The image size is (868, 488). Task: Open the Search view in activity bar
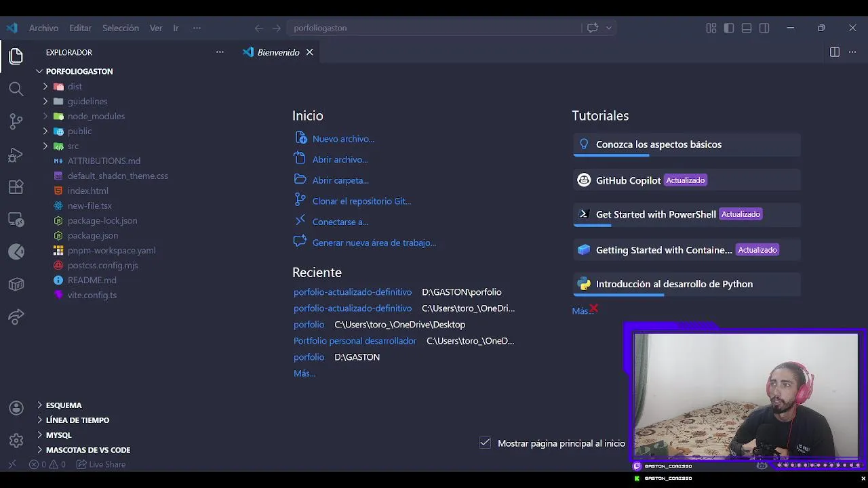tap(16, 89)
